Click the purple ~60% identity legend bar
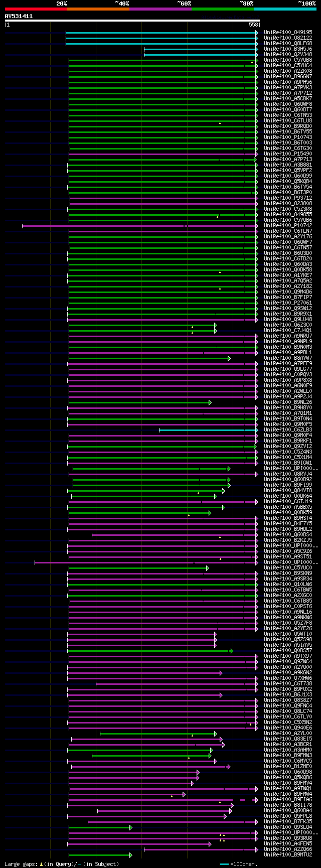This screenshot has width=321, height=868. tap(160, 9)
